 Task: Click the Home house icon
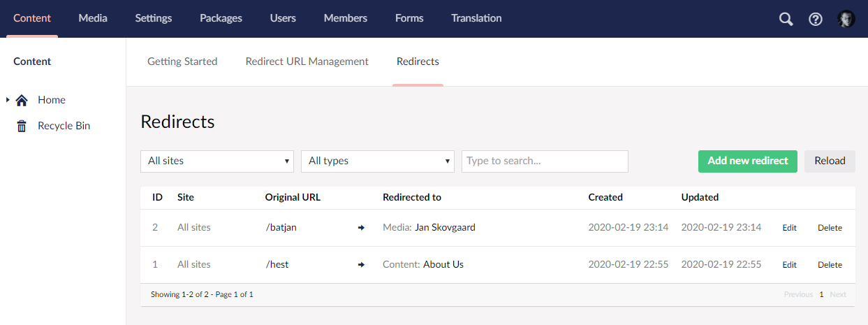[x=22, y=100]
